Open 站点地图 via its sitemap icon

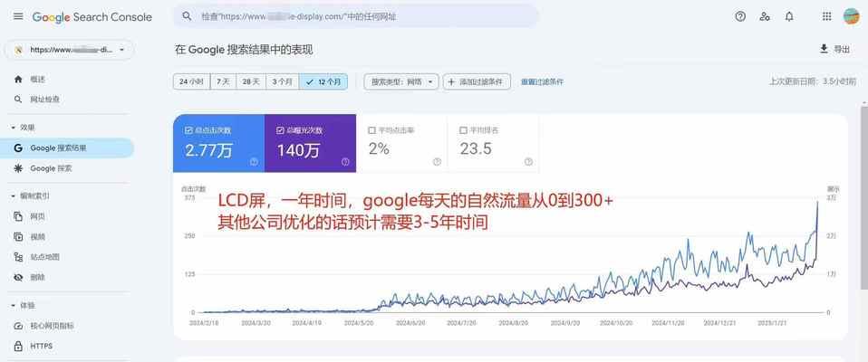point(18,257)
